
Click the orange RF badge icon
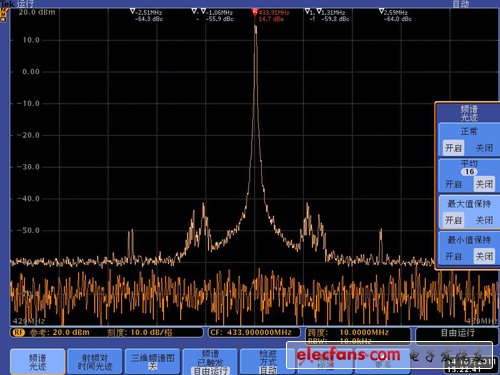tap(19, 332)
